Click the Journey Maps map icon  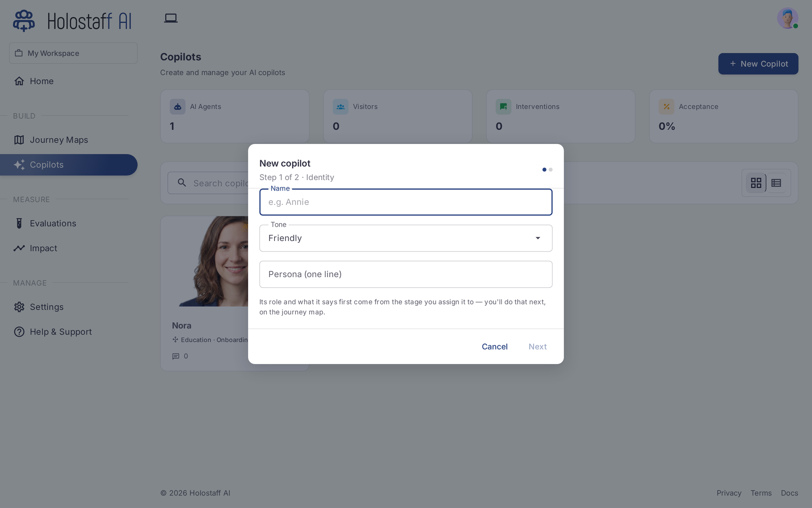(x=19, y=140)
